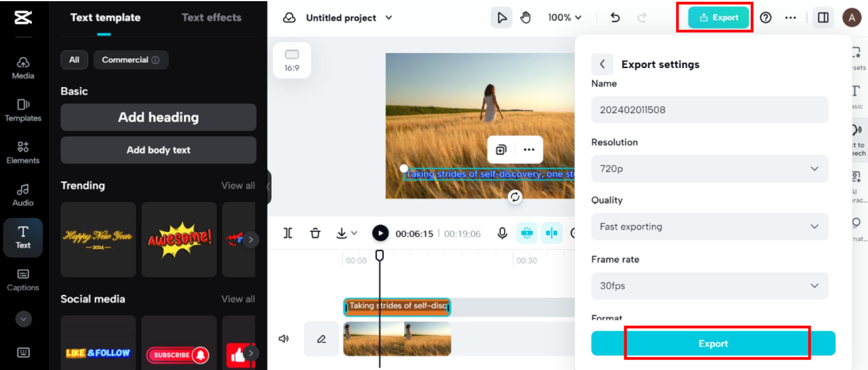
Task: Switch to the Text template tab
Action: [105, 17]
